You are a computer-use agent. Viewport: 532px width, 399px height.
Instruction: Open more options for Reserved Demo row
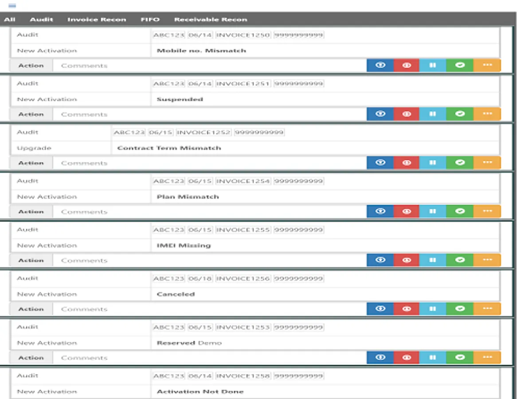(x=487, y=358)
